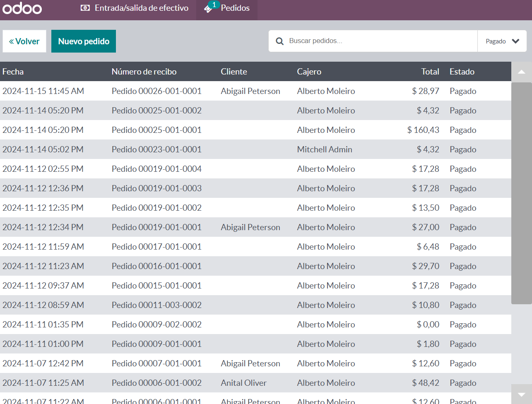Image resolution: width=532 pixels, height=404 pixels.
Task: Click the vertical scrollbar thumb
Action: click(x=522, y=193)
